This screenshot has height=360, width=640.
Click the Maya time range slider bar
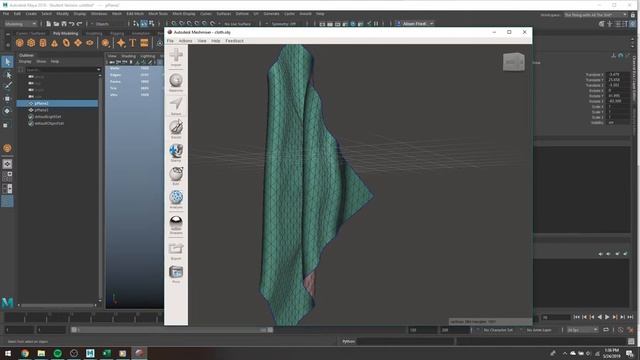coord(172,330)
